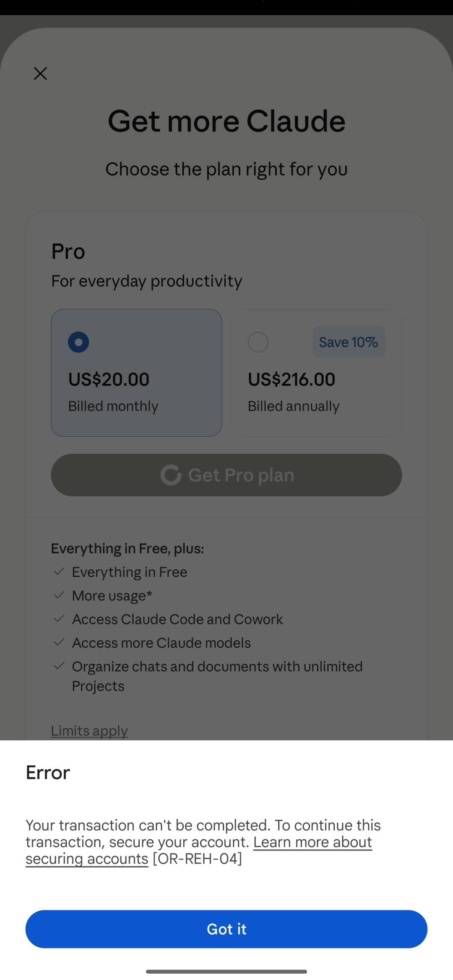Tap the Get Pro plan button
453x980 pixels.
[x=226, y=475]
